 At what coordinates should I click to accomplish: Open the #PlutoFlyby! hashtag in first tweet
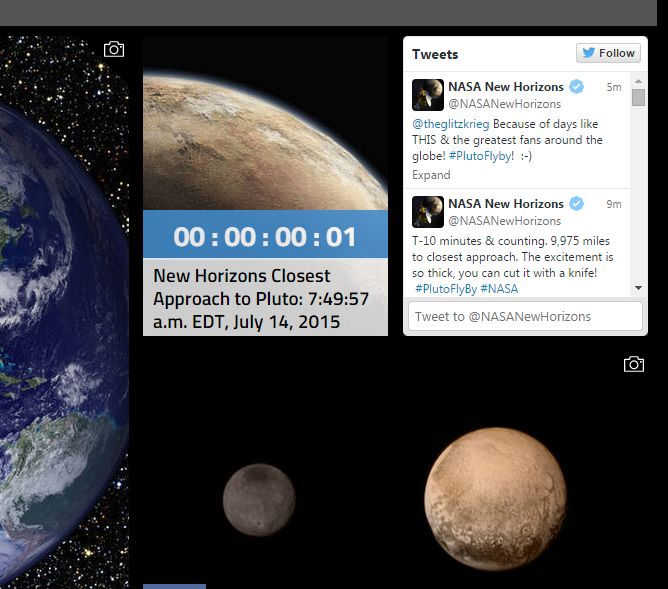[x=481, y=156]
